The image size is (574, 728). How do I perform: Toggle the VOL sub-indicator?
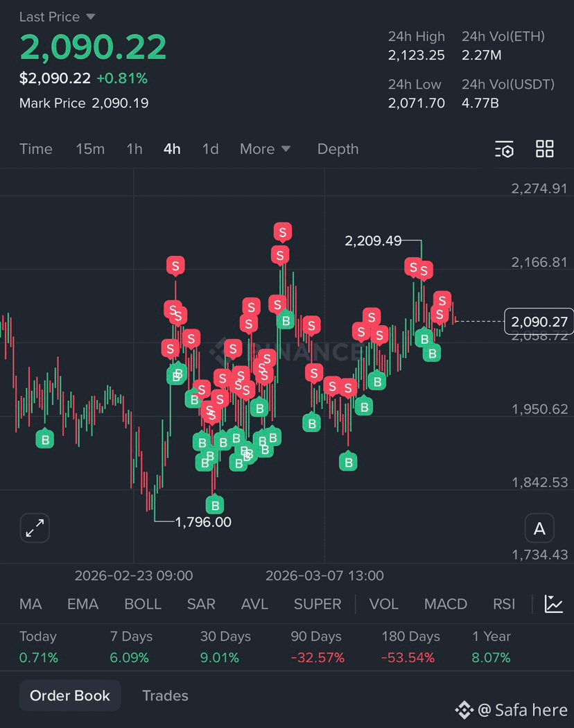pyautogui.click(x=383, y=604)
